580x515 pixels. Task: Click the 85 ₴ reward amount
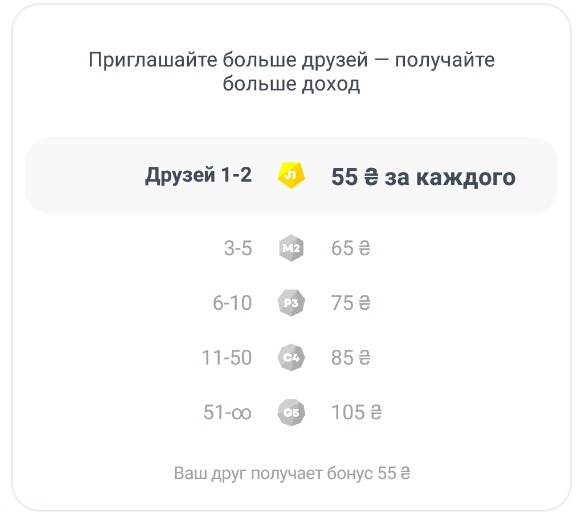click(351, 357)
